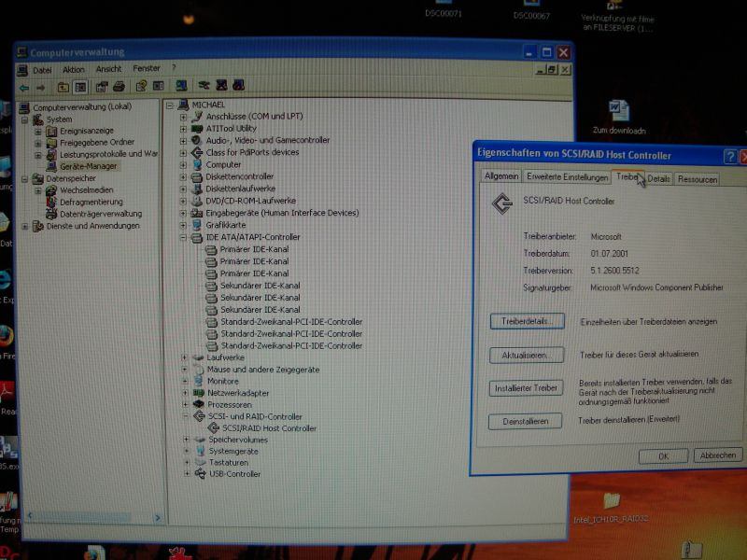The image size is (747, 560).
Task: Click the left pane horizontal scrollbar left arrow
Action: (x=30, y=515)
